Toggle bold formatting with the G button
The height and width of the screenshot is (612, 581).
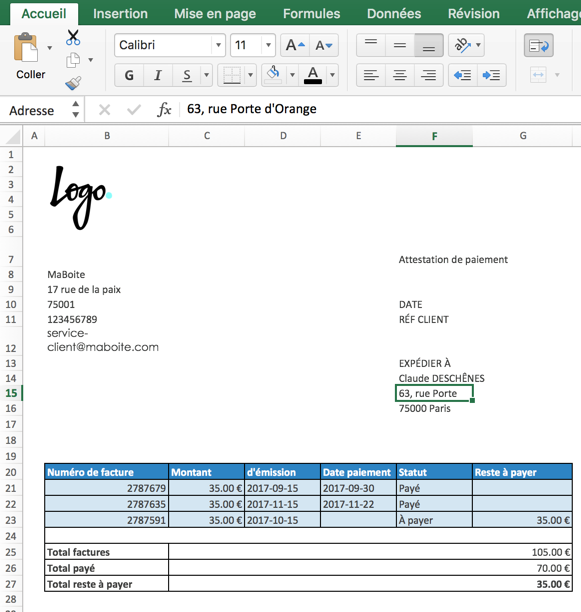[129, 75]
